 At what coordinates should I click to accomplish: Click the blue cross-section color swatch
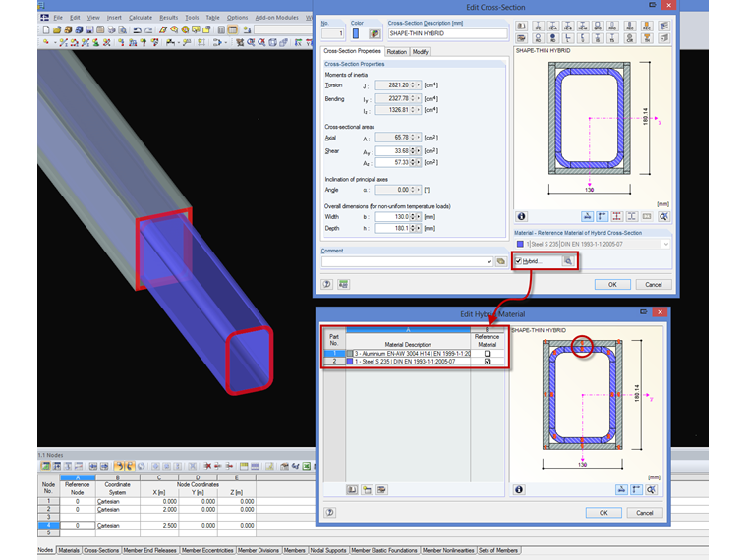[x=356, y=33]
